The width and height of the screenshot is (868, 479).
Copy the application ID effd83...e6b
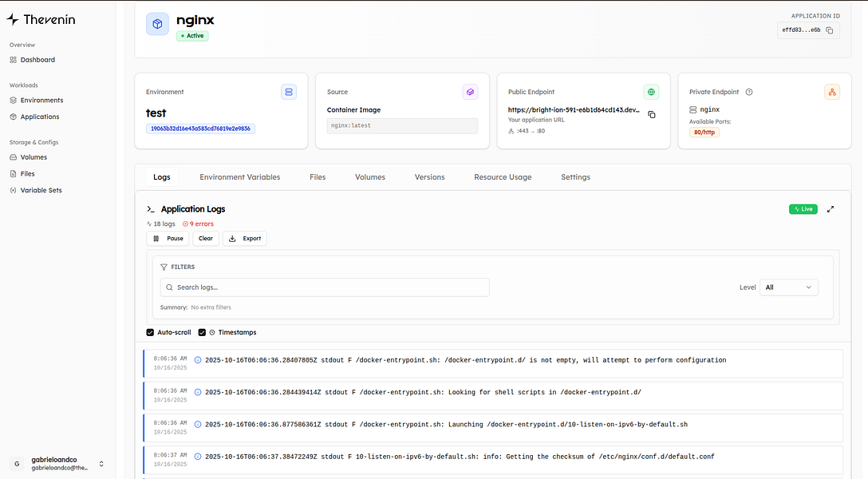tap(829, 30)
